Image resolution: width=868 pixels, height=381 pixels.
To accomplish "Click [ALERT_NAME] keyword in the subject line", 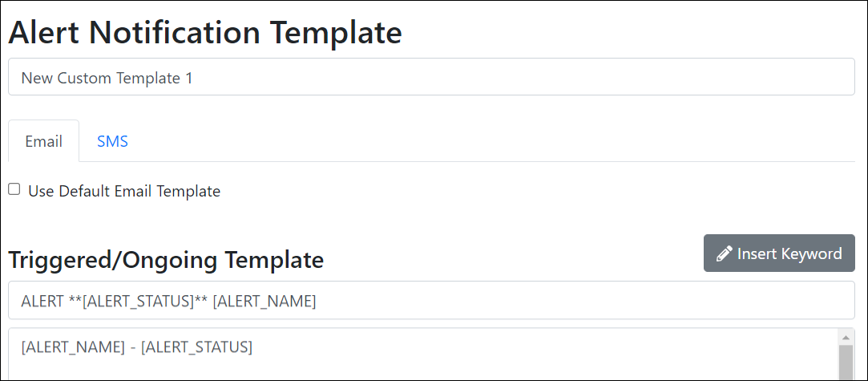I will 264,302.
